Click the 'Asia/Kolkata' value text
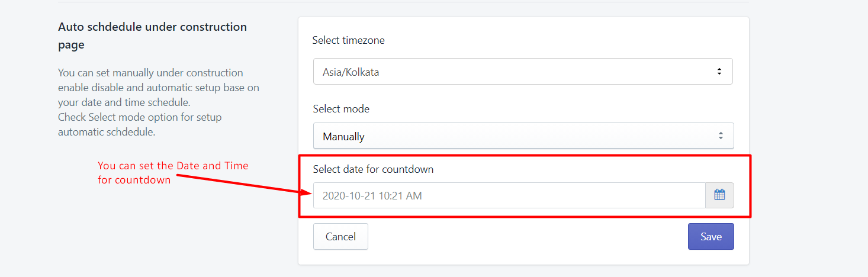 click(351, 72)
